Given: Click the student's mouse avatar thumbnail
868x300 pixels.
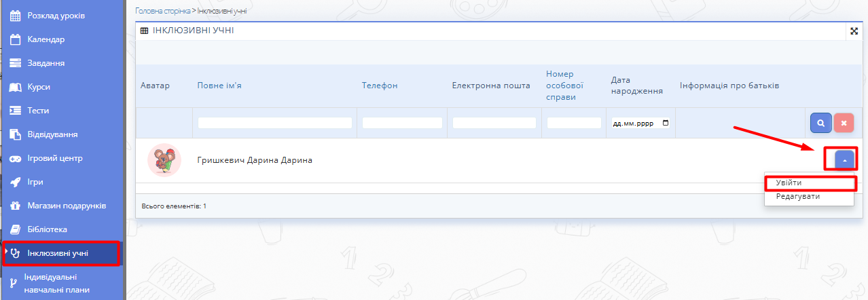Looking at the screenshot, I should [x=164, y=160].
